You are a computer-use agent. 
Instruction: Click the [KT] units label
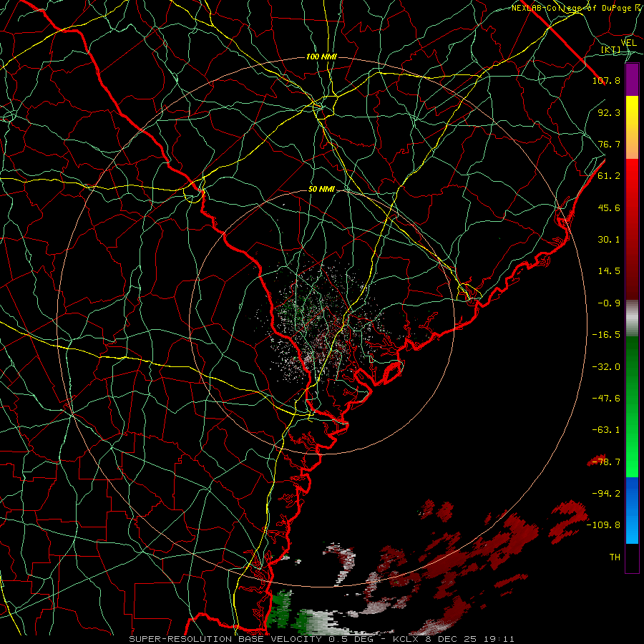point(610,49)
